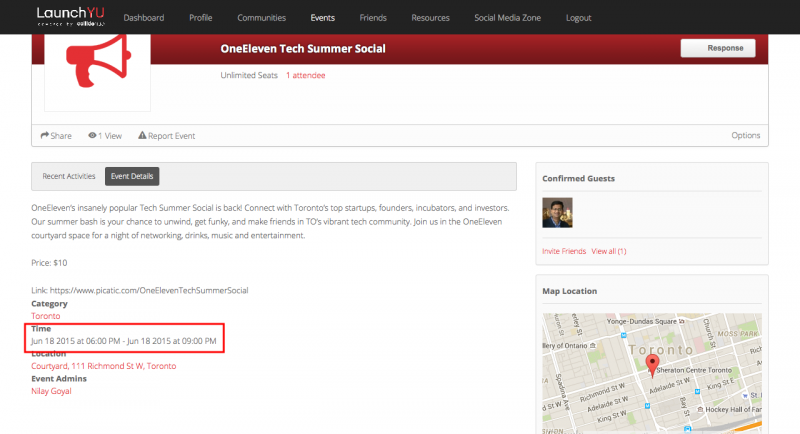Open the 1 attendee link

click(x=305, y=75)
